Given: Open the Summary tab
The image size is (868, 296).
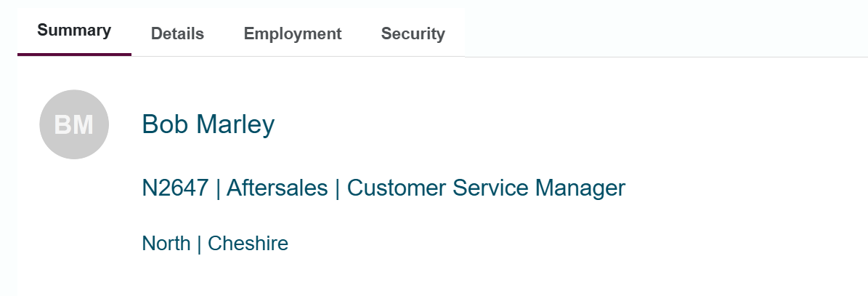Looking at the screenshot, I should click(x=74, y=31).
